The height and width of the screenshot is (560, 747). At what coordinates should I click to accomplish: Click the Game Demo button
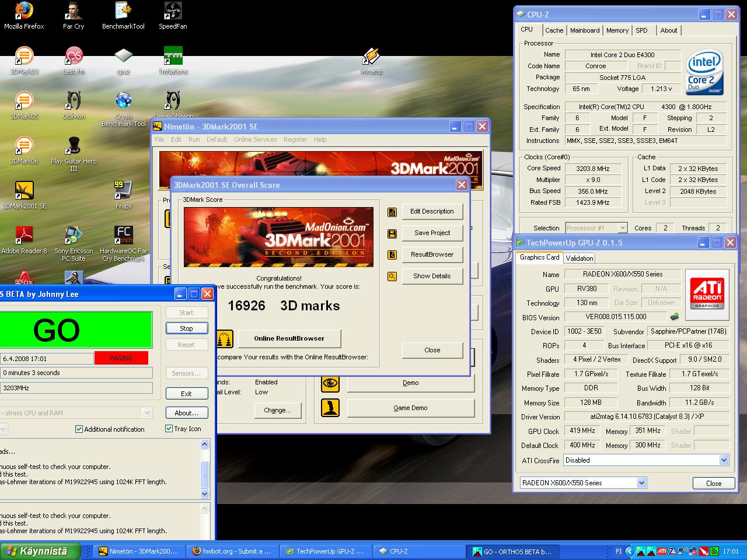click(x=410, y=408)
